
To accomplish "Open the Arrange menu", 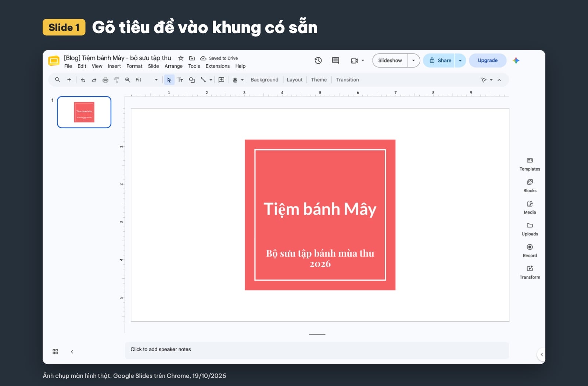I will [x=173, y=66].
